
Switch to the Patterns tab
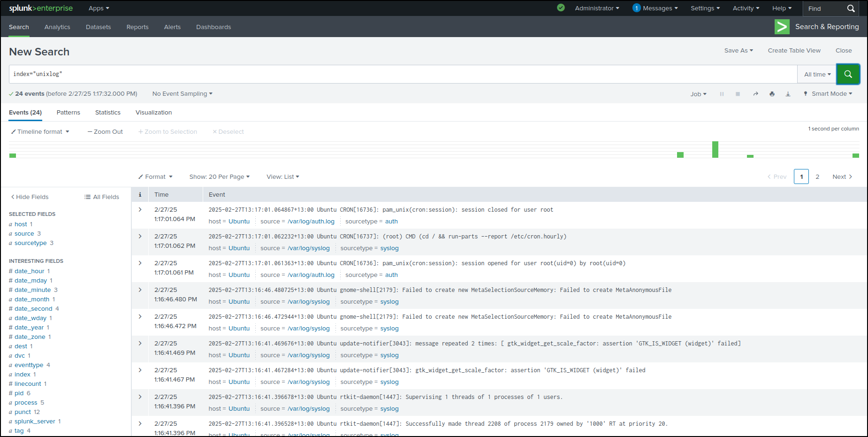(68, 112)
